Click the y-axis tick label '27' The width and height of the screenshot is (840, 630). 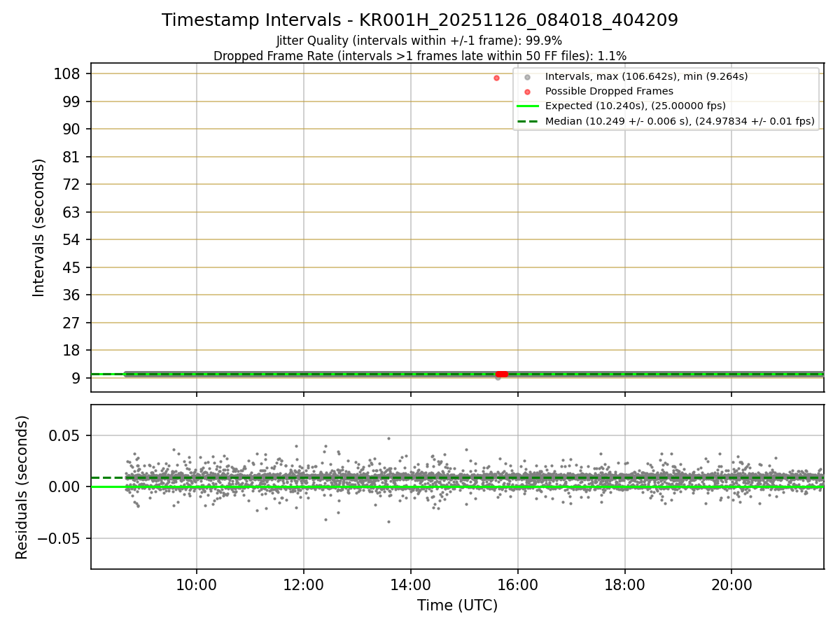coord(71,323)
